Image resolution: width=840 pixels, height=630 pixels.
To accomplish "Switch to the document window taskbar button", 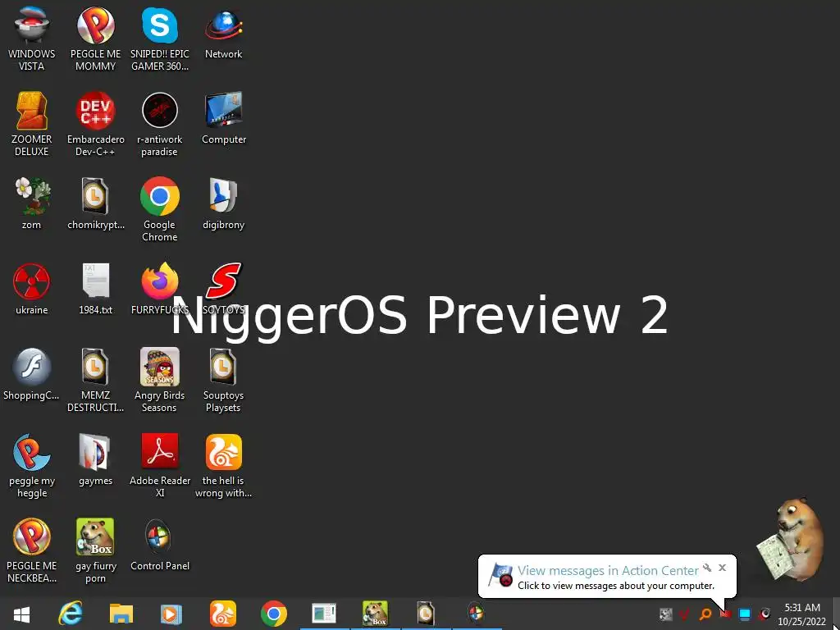I will [x=324, y=614].
